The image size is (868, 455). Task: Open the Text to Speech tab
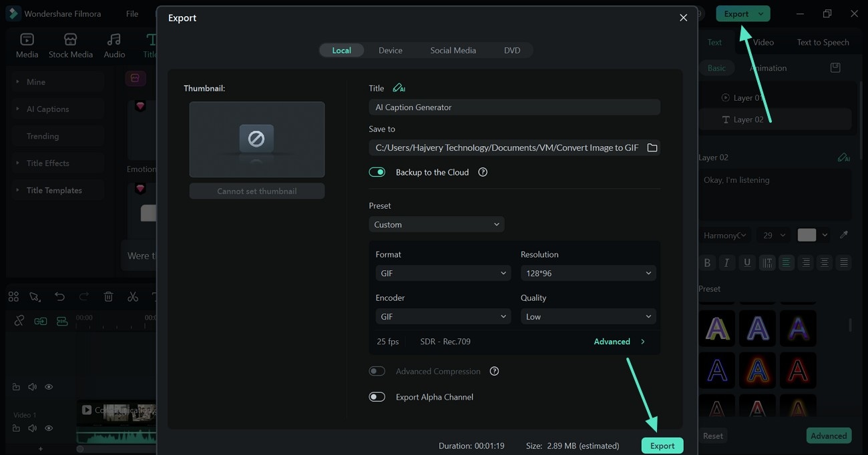tap(823, 42)
